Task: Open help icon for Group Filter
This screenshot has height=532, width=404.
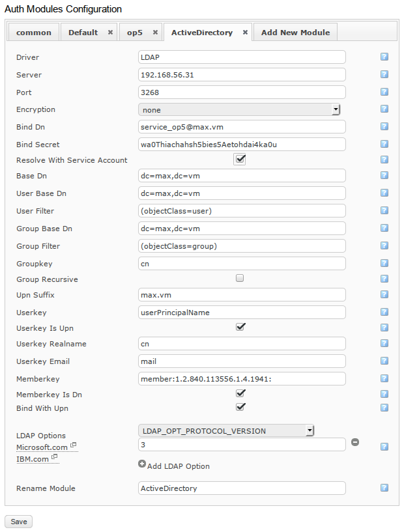Action: (x=384, y=246)
